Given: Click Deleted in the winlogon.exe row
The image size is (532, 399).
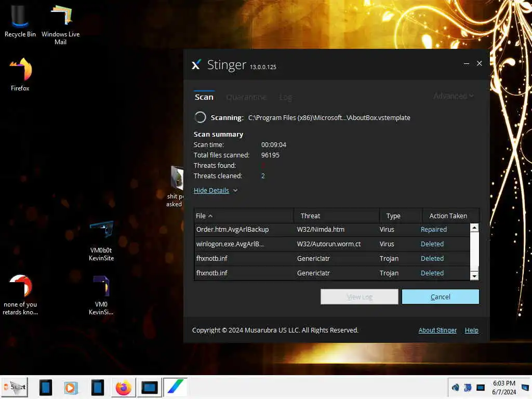Looking at the screenshot, I should point(432,244).
